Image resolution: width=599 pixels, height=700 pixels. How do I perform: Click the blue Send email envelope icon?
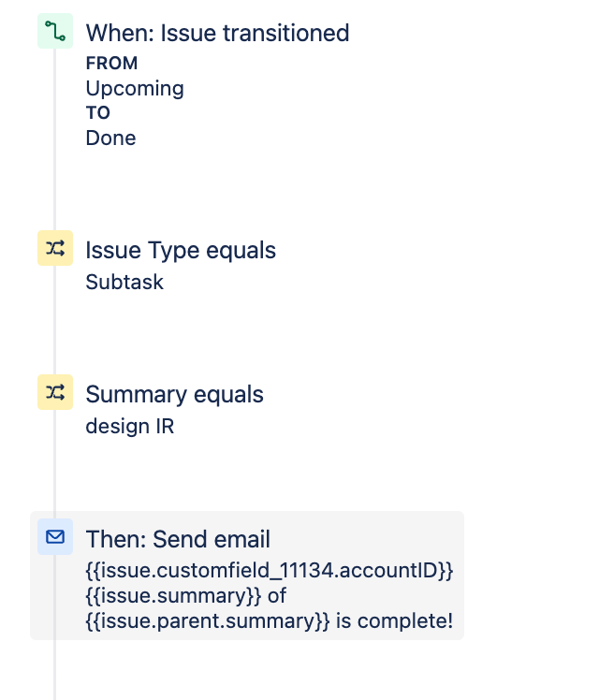tap(55, 536)
